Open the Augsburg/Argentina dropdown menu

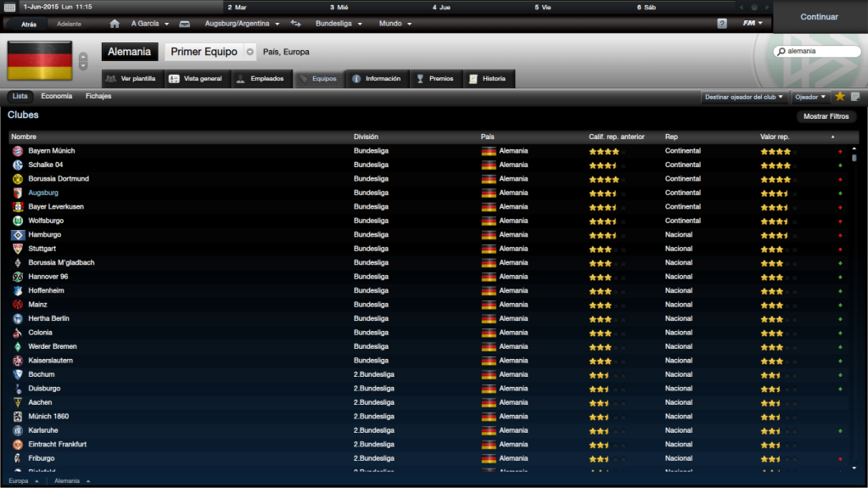(x=242, y=24)
